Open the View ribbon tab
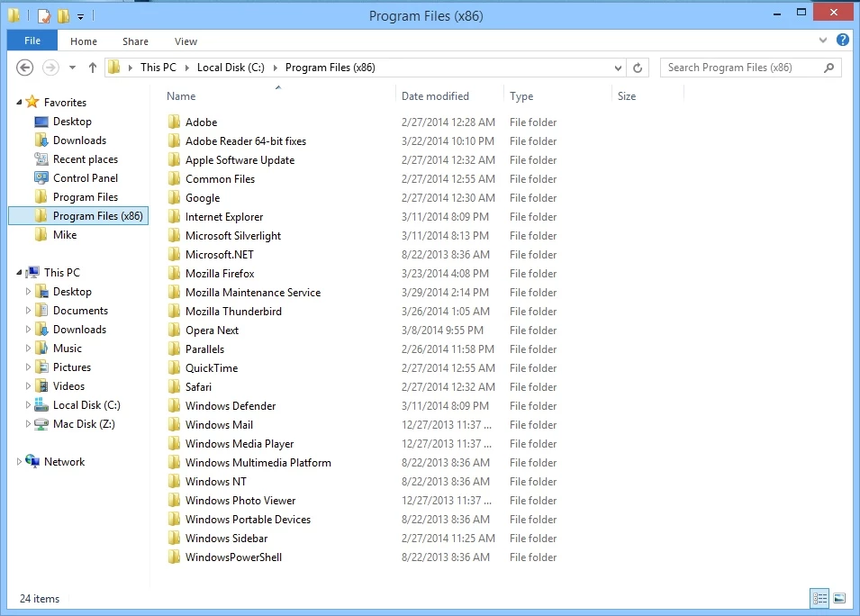Screen dimensions: 860x616 [x=186, y=41]
